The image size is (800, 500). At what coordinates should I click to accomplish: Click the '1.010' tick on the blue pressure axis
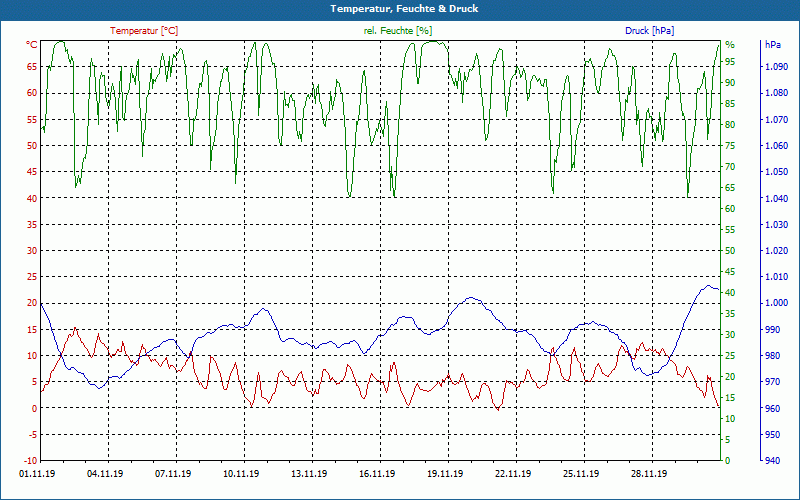[777, 277]
